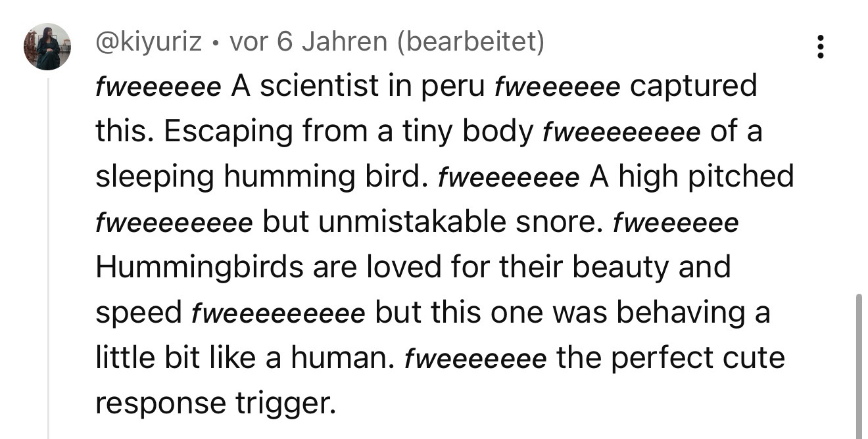
Task: Click the "vor 6 Jahren" timestamp link
Action: (308, 43)
